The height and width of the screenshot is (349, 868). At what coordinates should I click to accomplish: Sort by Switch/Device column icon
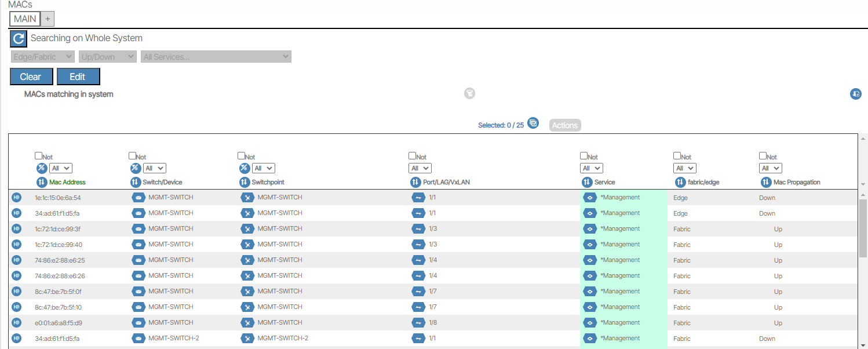[x=135, y=182]
